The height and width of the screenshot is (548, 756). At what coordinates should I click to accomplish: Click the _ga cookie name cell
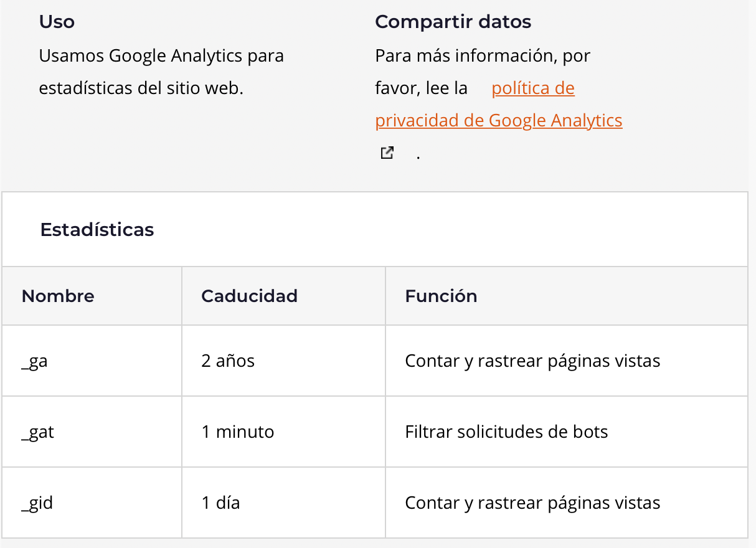tap(34, 361)
